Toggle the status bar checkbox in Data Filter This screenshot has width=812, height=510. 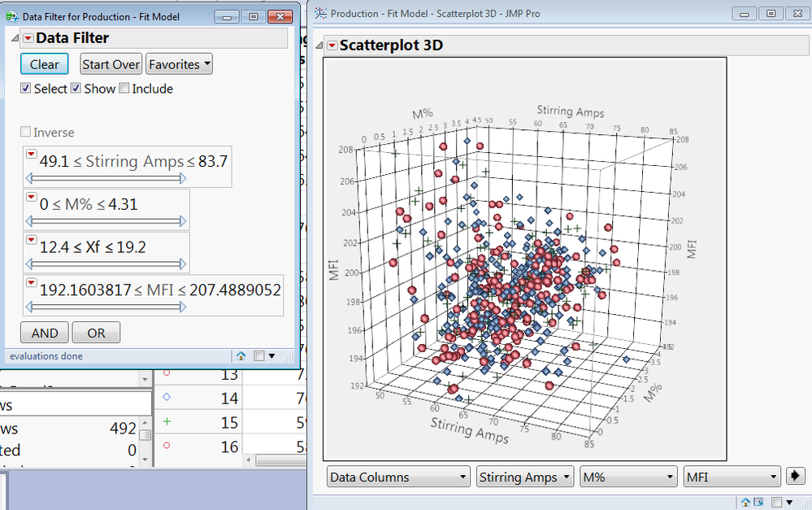(259, 356)
